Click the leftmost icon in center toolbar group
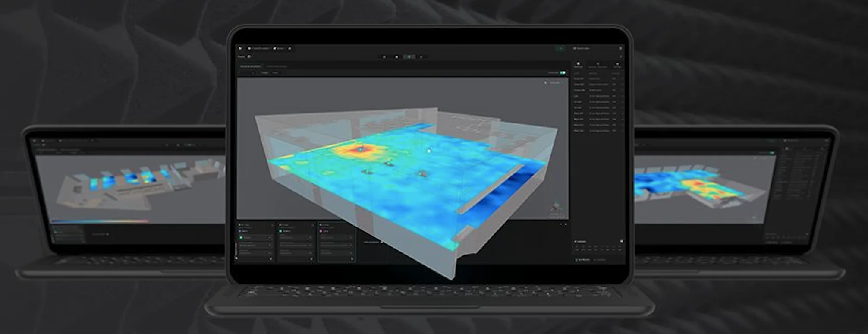Screen dimensions: 868x334 coord(384,57)
